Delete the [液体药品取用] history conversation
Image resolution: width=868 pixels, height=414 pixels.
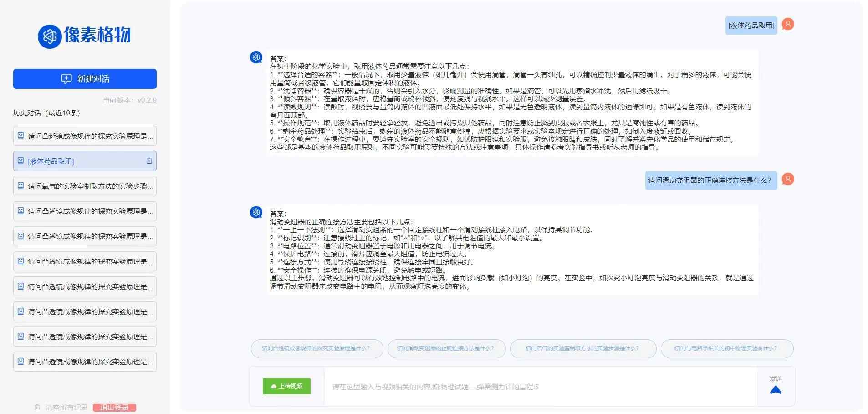149,161
